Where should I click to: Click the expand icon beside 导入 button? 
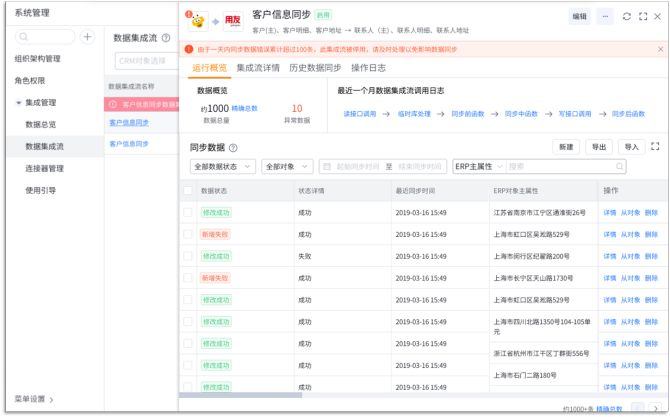(656, 146)
